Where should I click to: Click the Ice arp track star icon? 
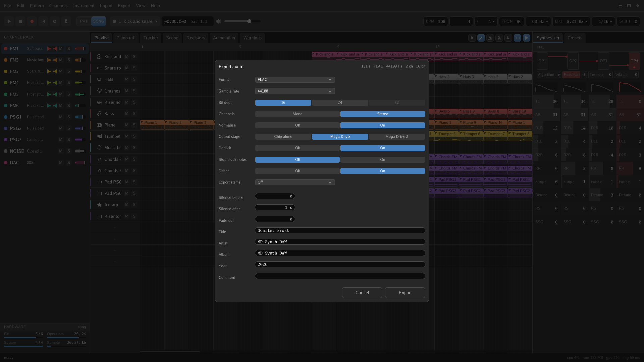[99, 205]
